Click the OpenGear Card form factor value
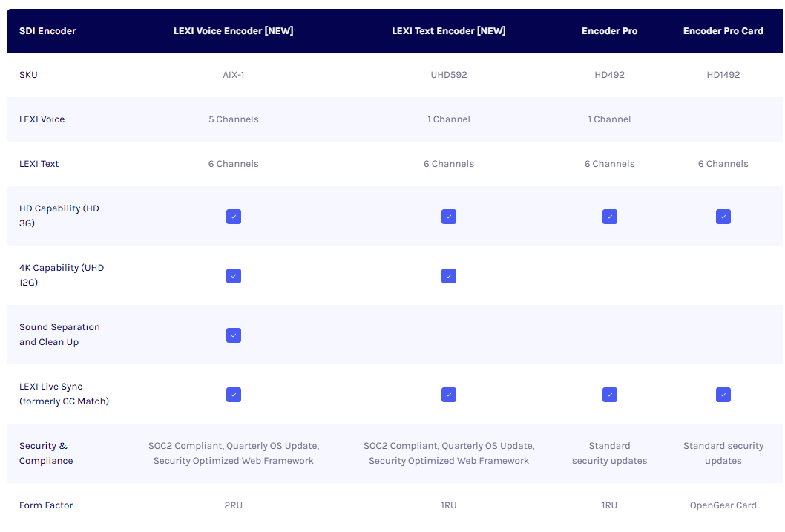785x532 pixels. pos(723,505)
